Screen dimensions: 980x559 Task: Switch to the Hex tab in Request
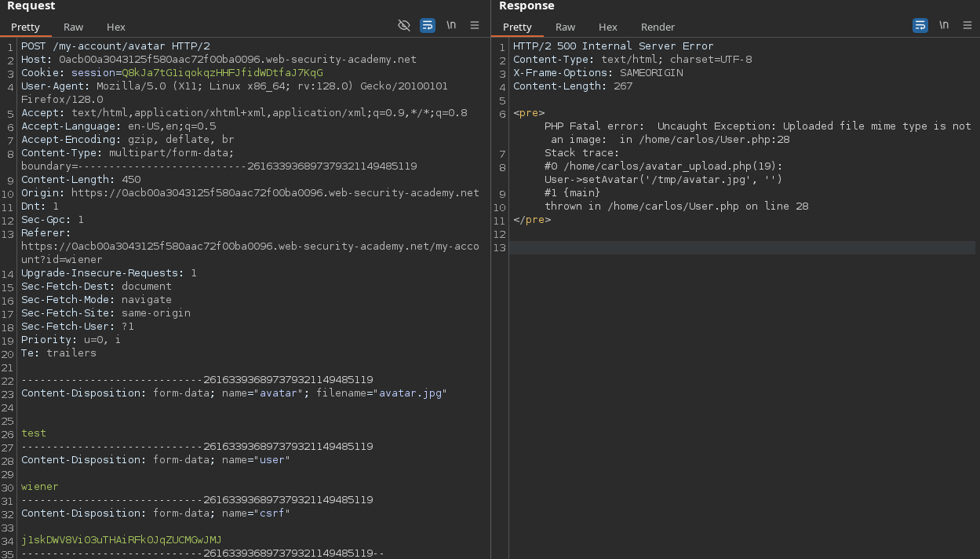(x=115, y=27)
